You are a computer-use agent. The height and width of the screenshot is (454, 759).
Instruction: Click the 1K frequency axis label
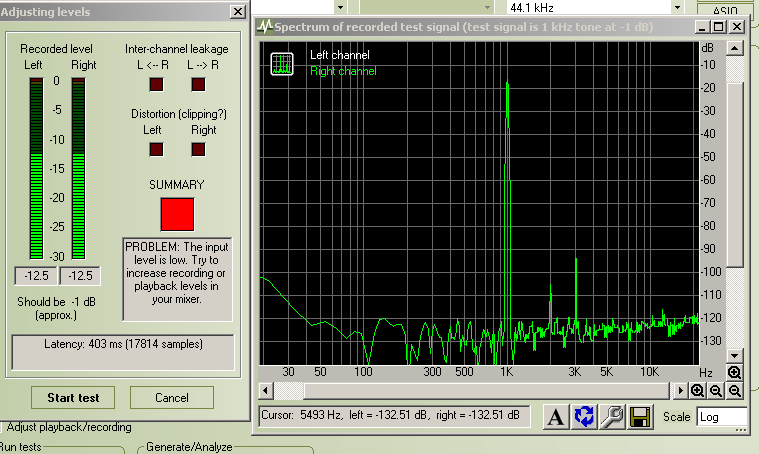tap(506, 372)
